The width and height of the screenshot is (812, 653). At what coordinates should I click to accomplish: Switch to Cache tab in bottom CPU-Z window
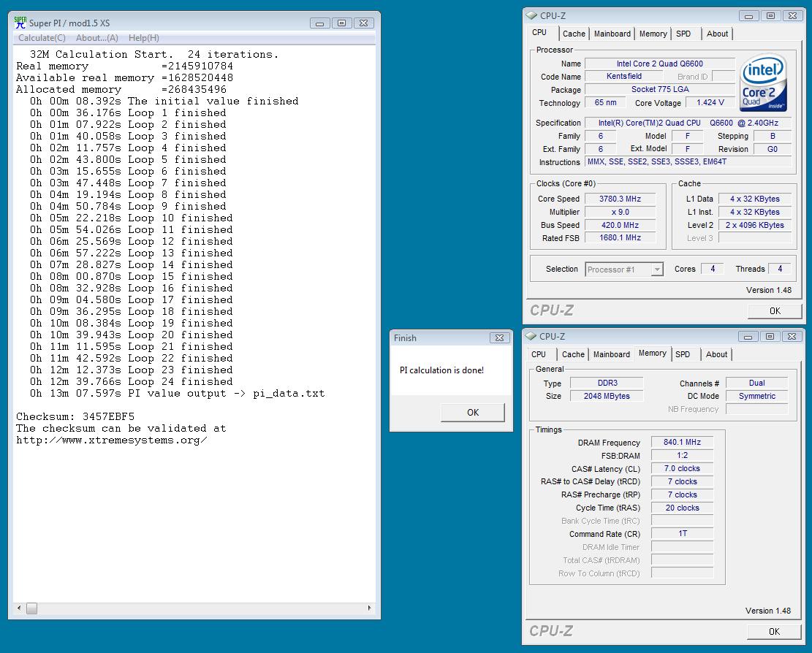coord(573,354)
